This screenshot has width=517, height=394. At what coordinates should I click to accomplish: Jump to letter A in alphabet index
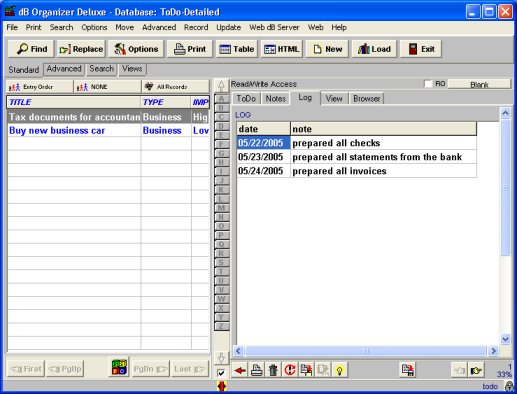click(221, 99)
